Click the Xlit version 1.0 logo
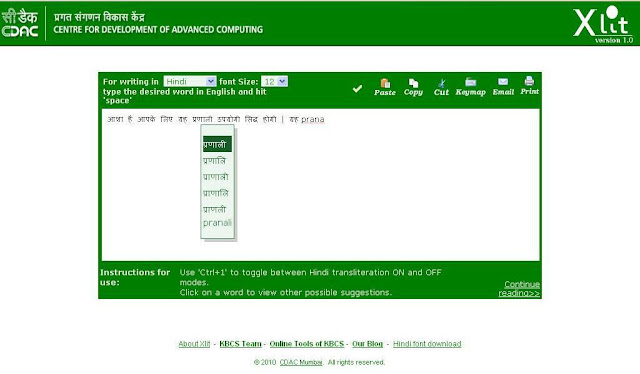Viewport: 640px width, 374px height. click(x=603, y=24)
